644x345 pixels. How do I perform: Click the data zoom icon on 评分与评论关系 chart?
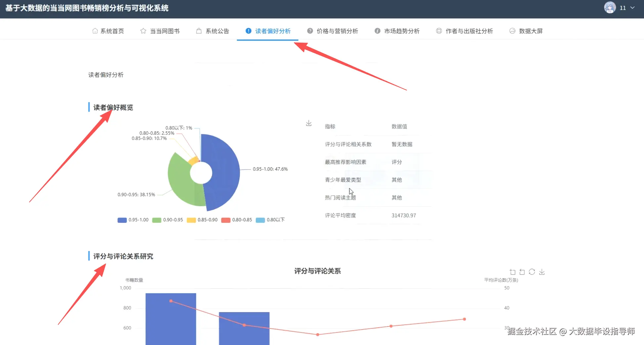[x=512, y=272]
